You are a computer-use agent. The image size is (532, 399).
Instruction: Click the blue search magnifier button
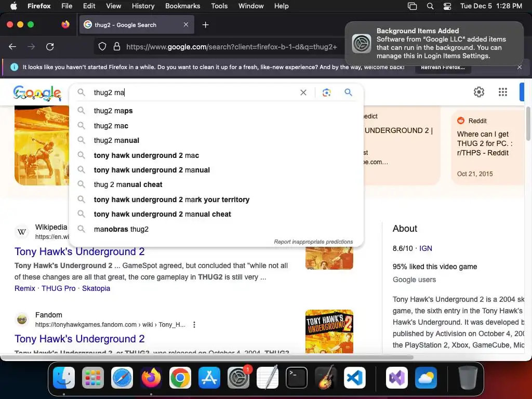348,92
